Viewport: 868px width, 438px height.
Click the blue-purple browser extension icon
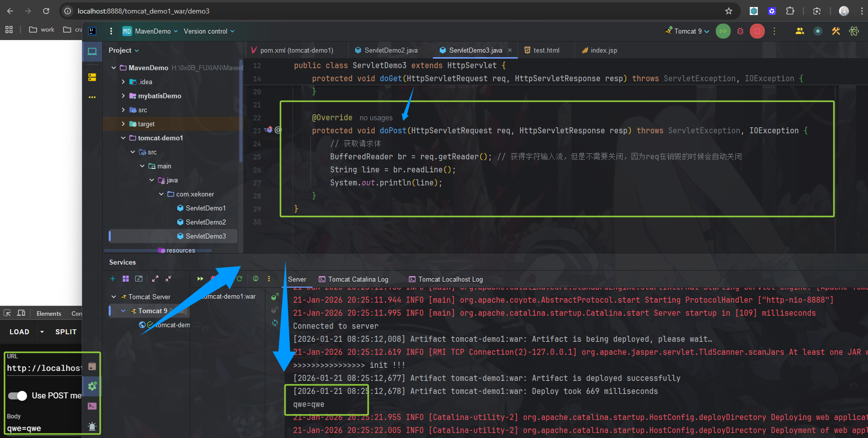click(x=772, y=11)
